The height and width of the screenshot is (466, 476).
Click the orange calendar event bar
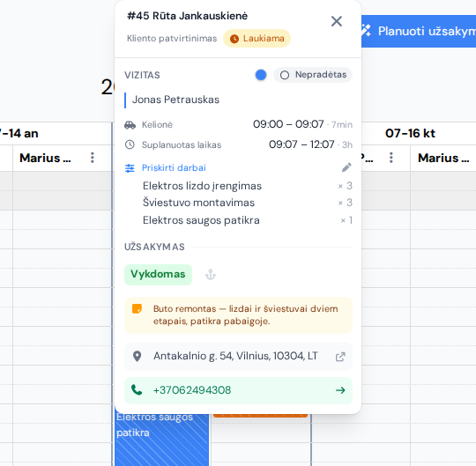pyautogui.click(x=260, y=415)
